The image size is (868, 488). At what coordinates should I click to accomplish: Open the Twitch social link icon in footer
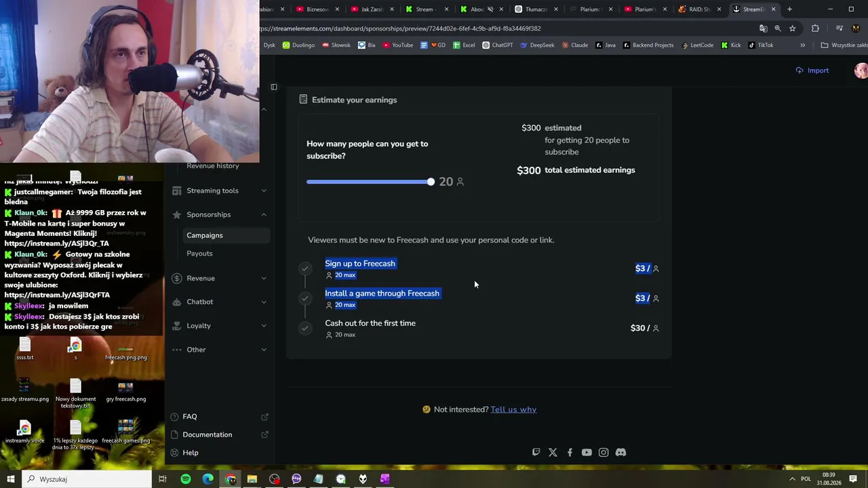point(536,452)
